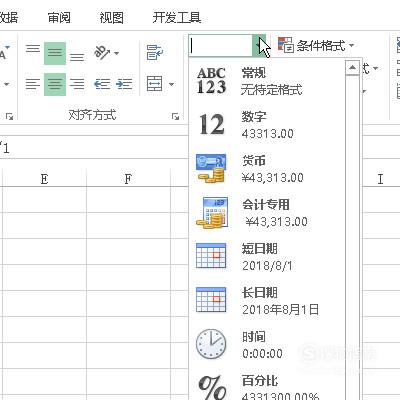Screen dimensions: 400x400
Task: Open merge cells dropdown arrow
Action: (171, 84)
